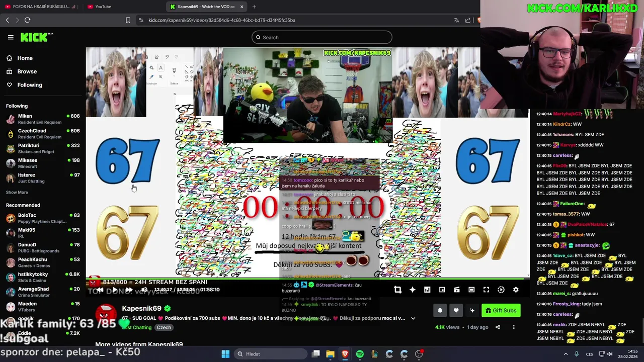Open recommended channel AverageShad

43,292
